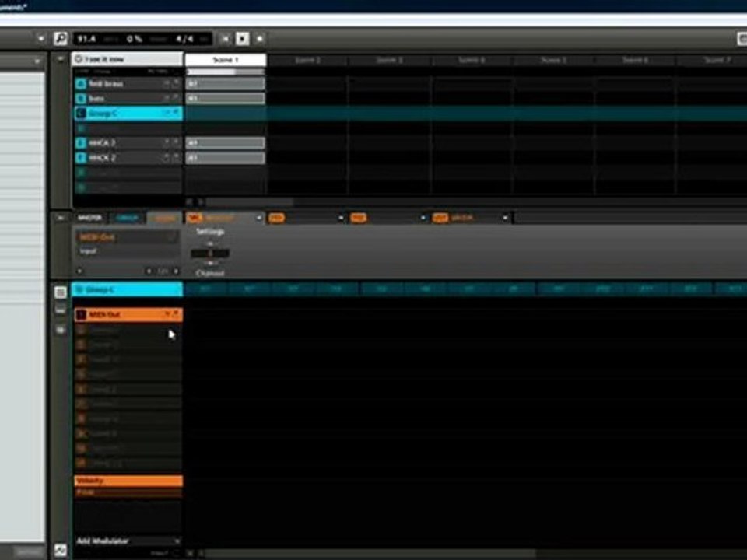
Task: Click the 91.4 tempo value
Action: coord(86,39)
